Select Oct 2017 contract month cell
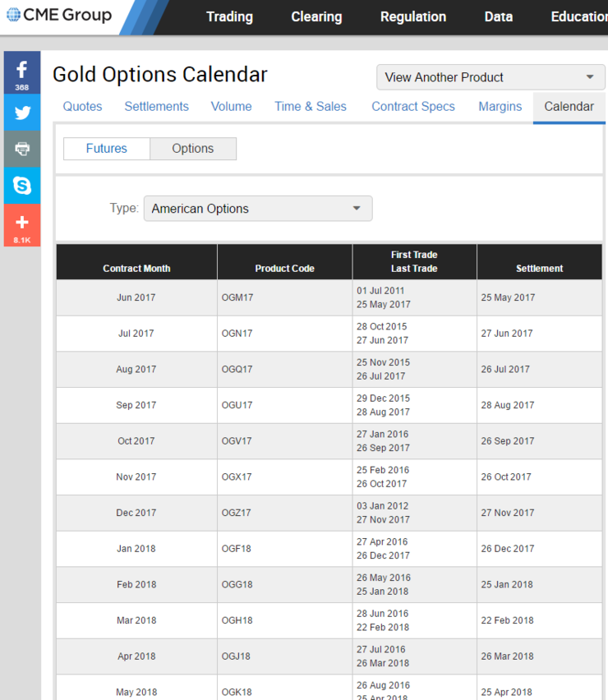The height and width of the screenshot is (700, 608). (136, 441)
